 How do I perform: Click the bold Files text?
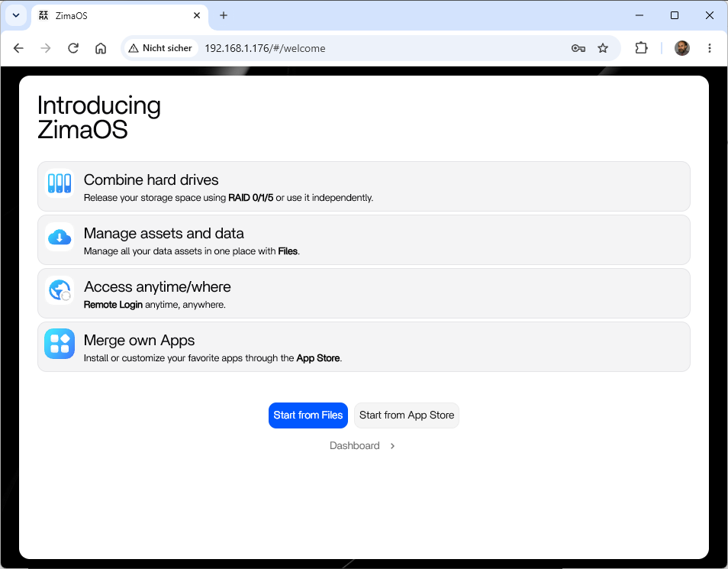click(x=288, y=251)
